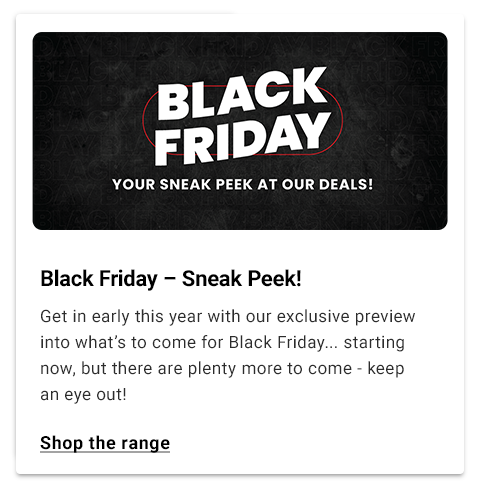Click the large white 'BLACK' text in banner
Screen dimensions: 480x494
coord(242,93)
